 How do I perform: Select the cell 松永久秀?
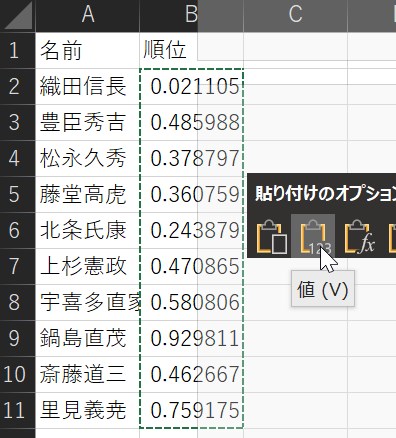87,158
